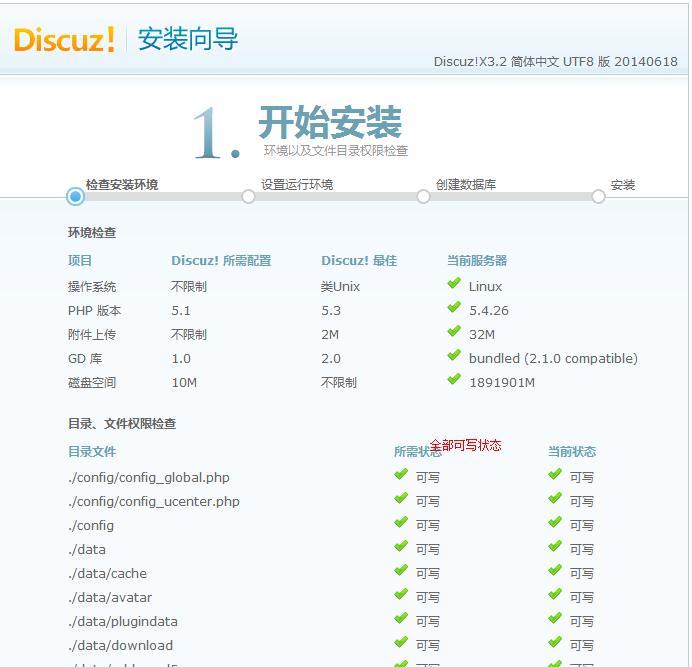Click 当前状态 checkmark for ./config row
The width and height of the screenshot is (692, 667).
coord(555,522)
